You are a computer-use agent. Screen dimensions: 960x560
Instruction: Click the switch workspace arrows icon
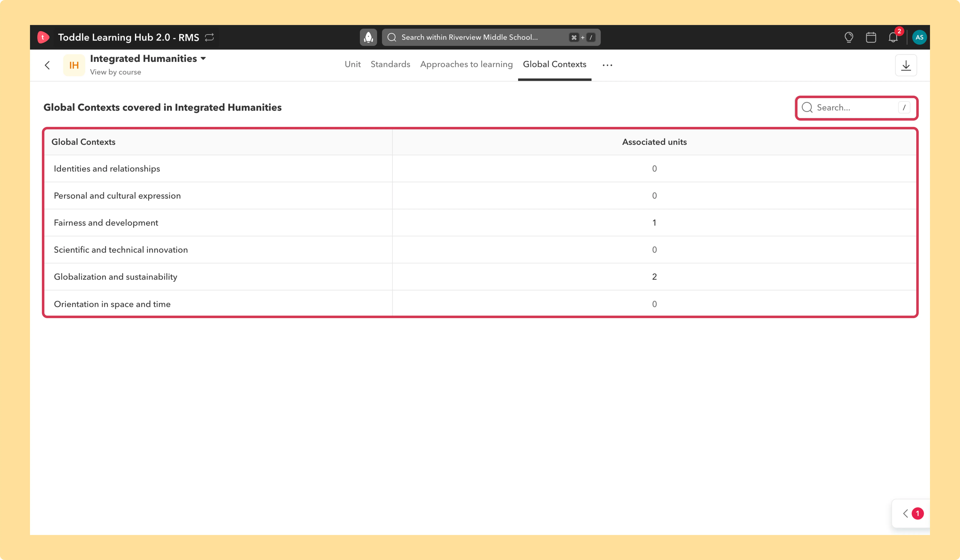pyautogui.click(x=210, y=37)
